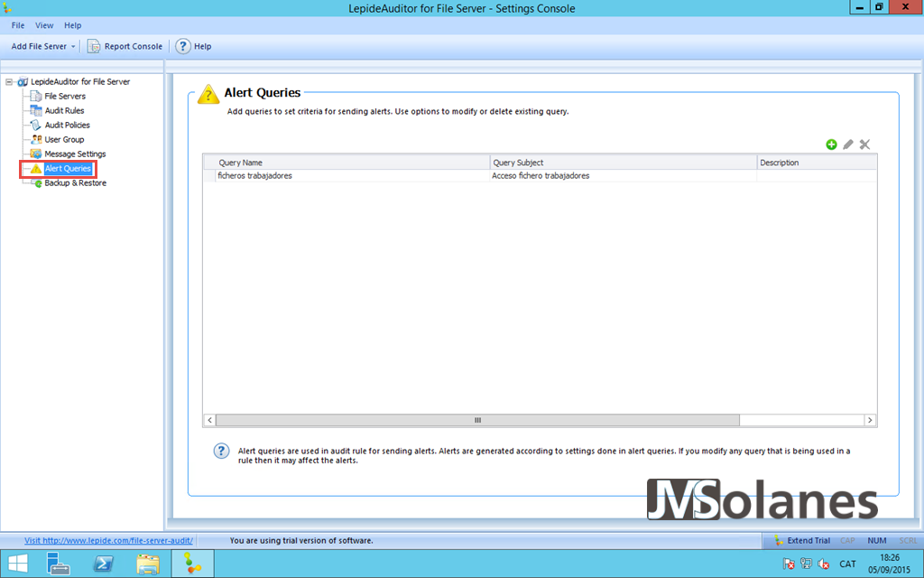
Task: Click the User Group tree icon
Action: (36, 139)
